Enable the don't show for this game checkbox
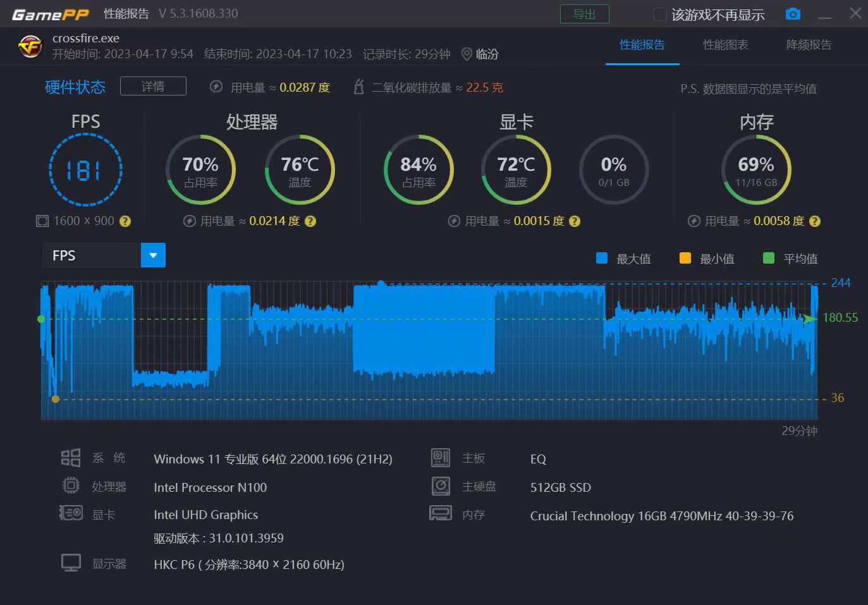 click(x=659, y=15)
